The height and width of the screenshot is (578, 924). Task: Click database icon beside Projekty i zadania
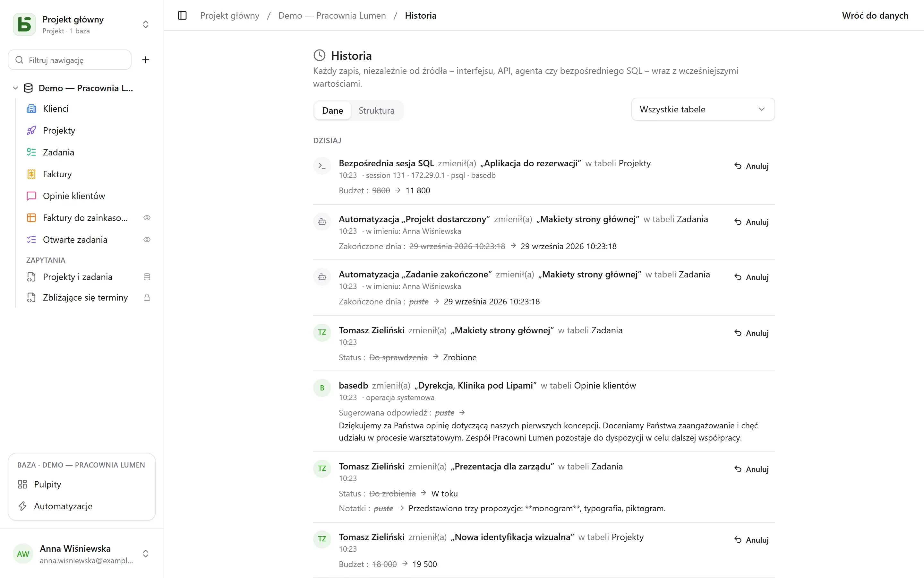[x=147, y=277]
